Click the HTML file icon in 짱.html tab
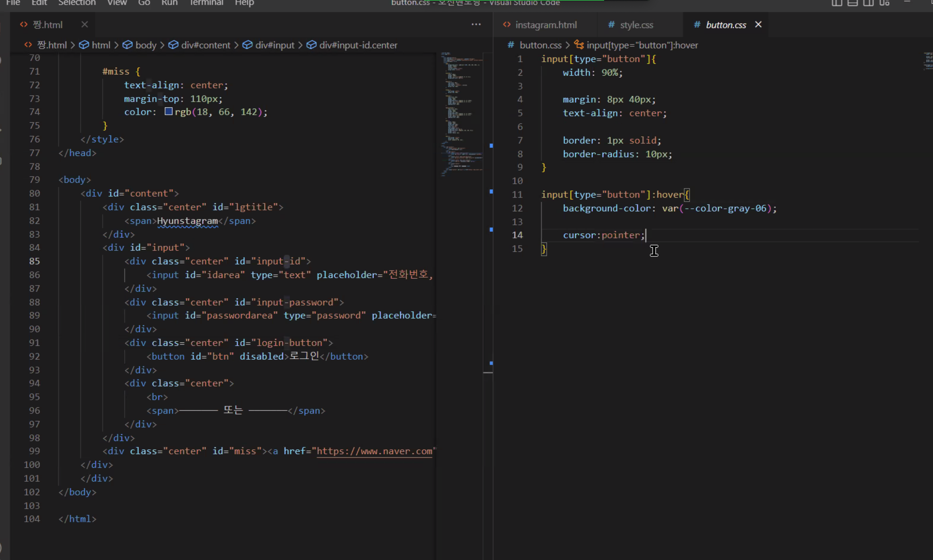This screenshot has height=560, width=933. 24,25
